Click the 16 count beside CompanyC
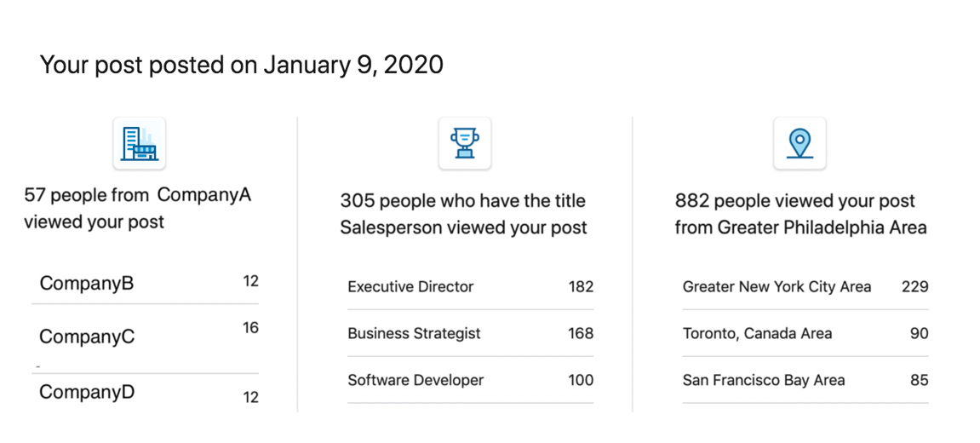The height and width of the screenshot is (443, 980). 250,328
